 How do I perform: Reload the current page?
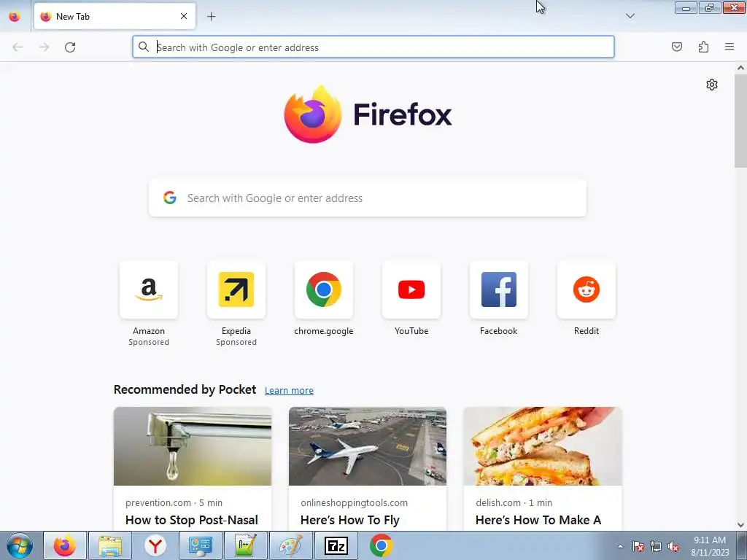70,47
